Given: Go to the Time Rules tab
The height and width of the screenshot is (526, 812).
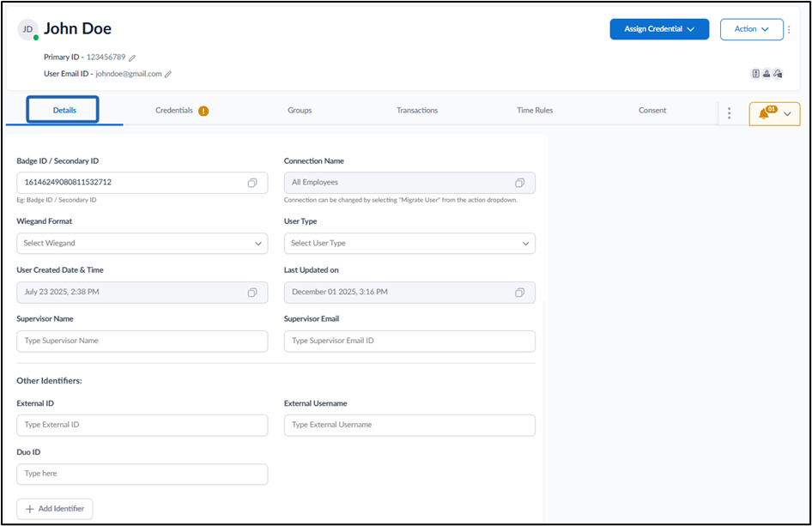Looking at the screenshot, I should coord(535,111).
